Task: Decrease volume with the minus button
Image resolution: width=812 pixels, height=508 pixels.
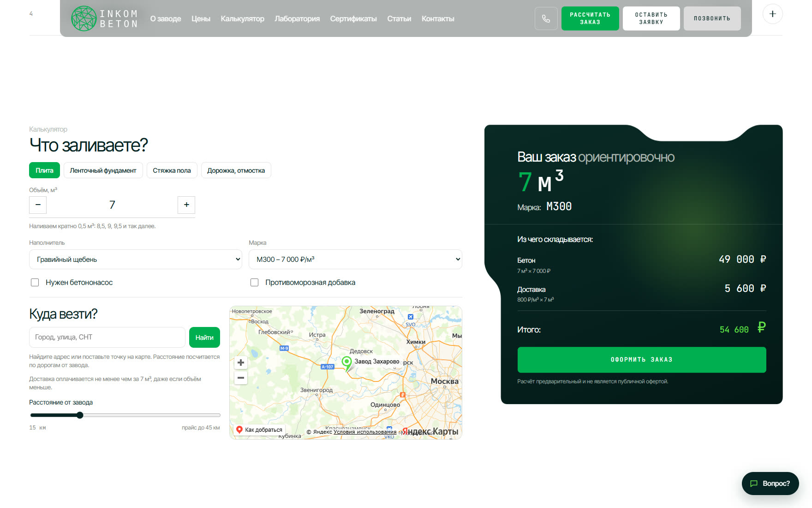Action: point(38,205)
